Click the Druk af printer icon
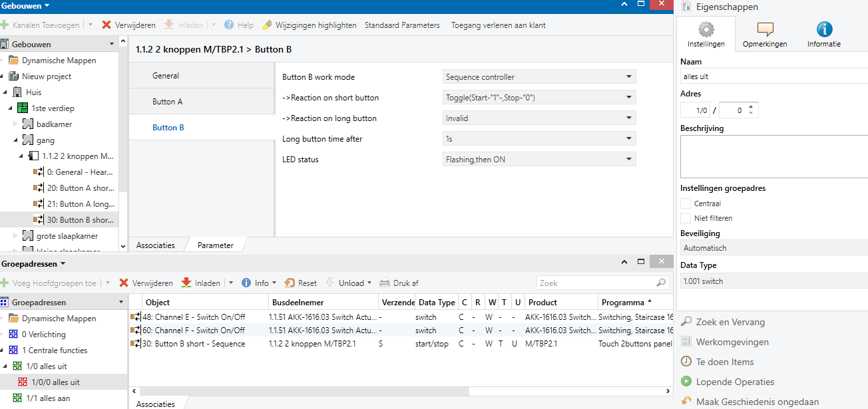The height and width of the screenshot is (409, 868). point(384,283)
